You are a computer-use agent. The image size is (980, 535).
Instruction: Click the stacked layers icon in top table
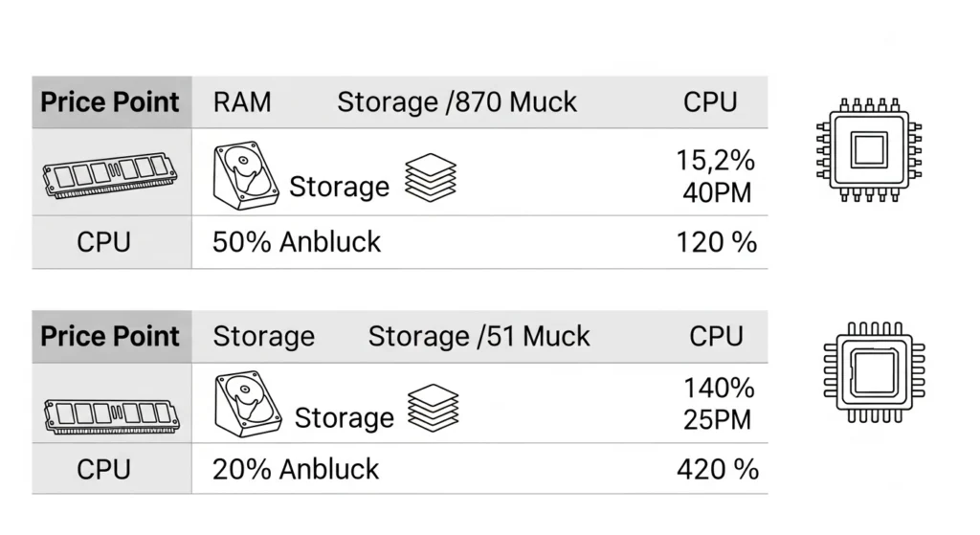pyautogui.click(x=431, y=178)
